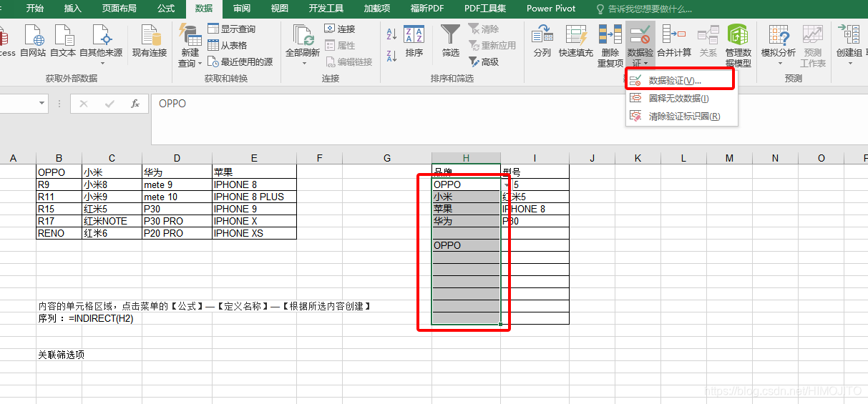Click 连接 (Connections) button in ribbon

340,29
